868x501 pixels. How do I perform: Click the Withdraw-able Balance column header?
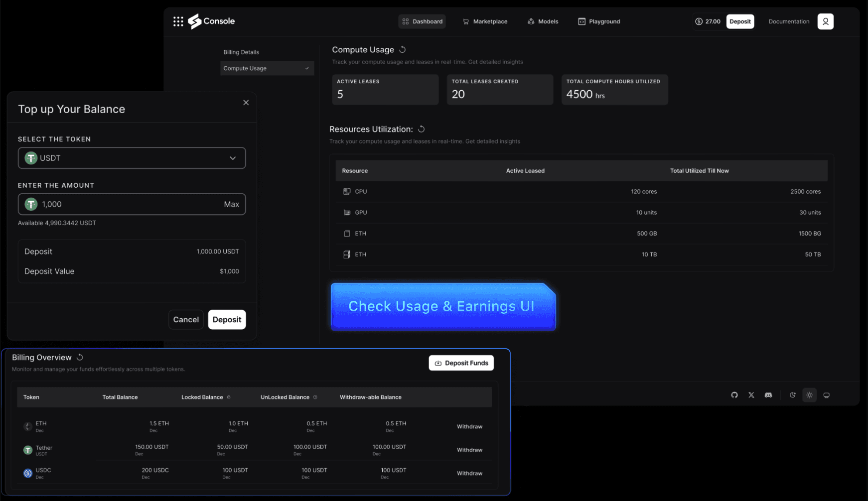coord(371,397)
